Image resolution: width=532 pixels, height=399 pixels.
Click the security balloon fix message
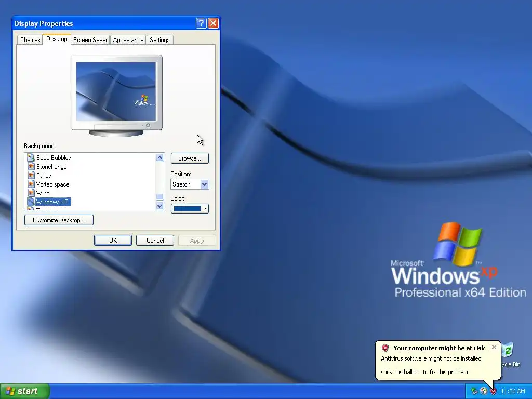coord(425,372)
